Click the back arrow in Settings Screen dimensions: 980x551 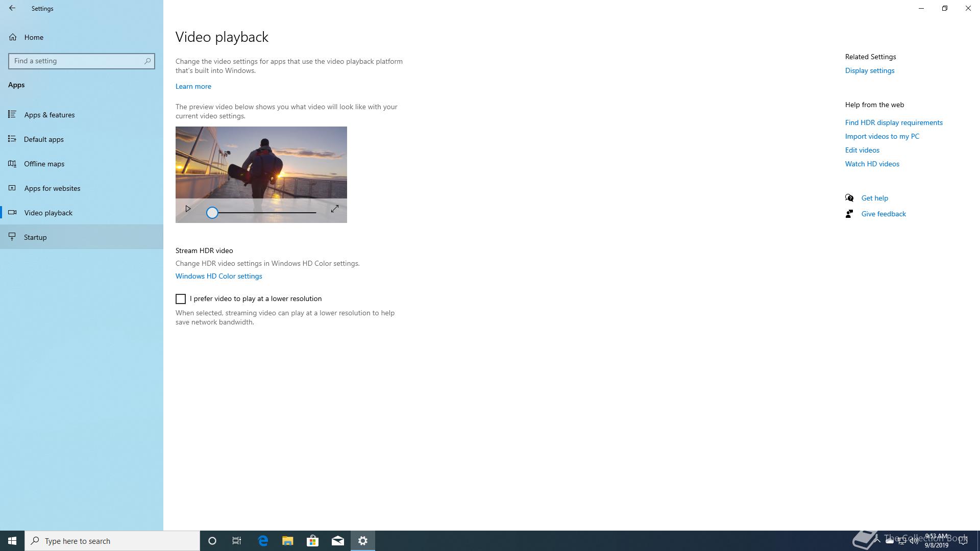[12, 8]
